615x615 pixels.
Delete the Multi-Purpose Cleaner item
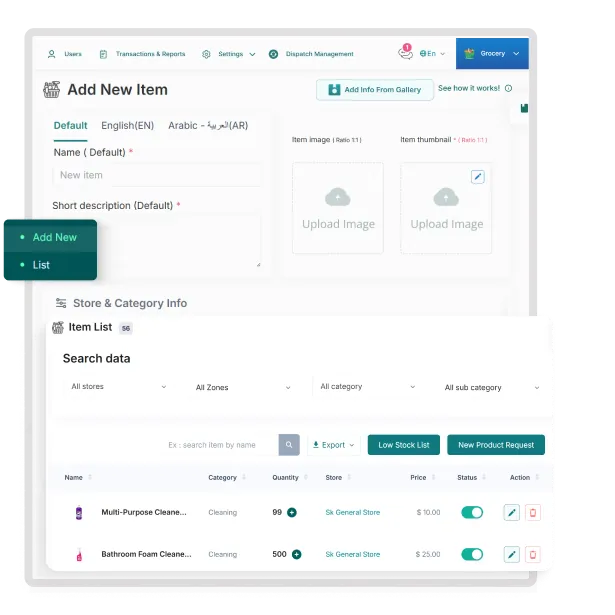point(533,513)
